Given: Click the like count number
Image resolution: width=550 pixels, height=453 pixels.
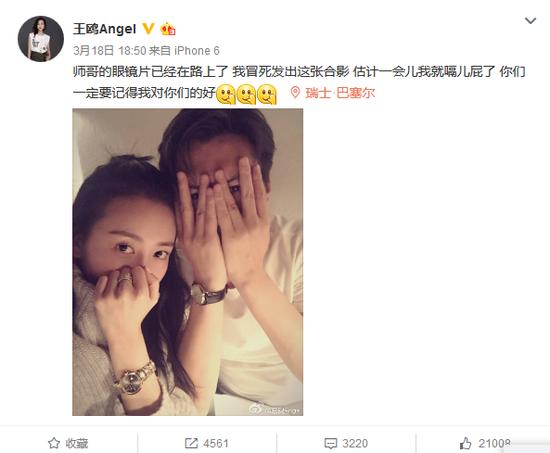Looking at the screenshot, I should click(495, 444).
